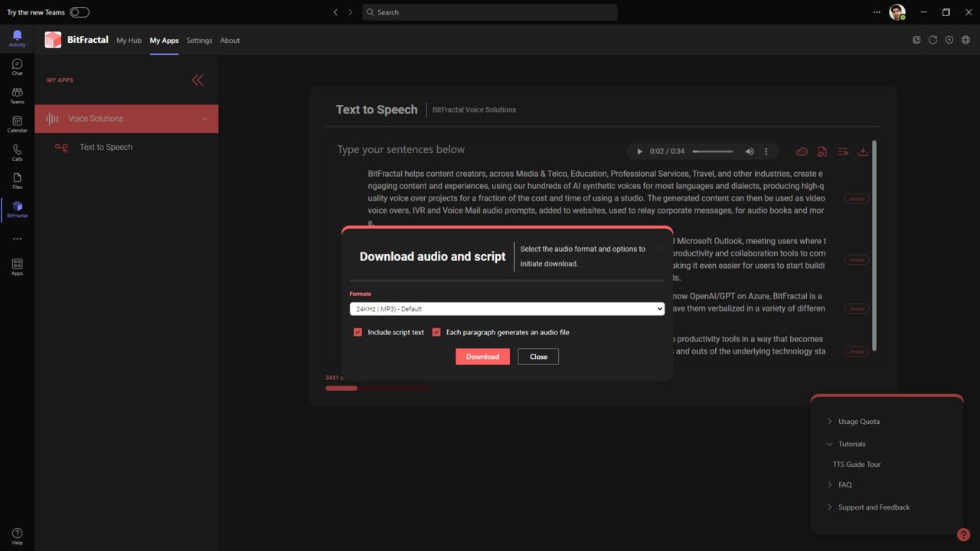Uncheck Each paragraph generates an audio file
Viewport: 980px width, 551px height.
(x=436, y=332)
